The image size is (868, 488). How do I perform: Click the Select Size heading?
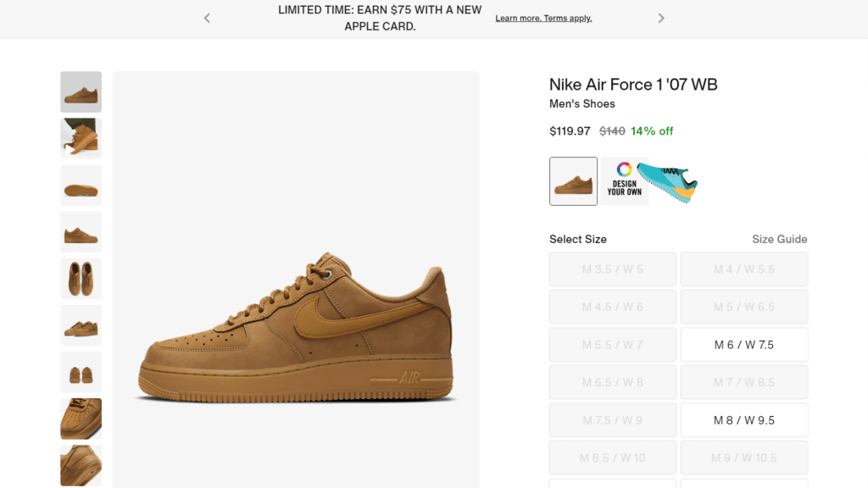[x=578, y=239]
